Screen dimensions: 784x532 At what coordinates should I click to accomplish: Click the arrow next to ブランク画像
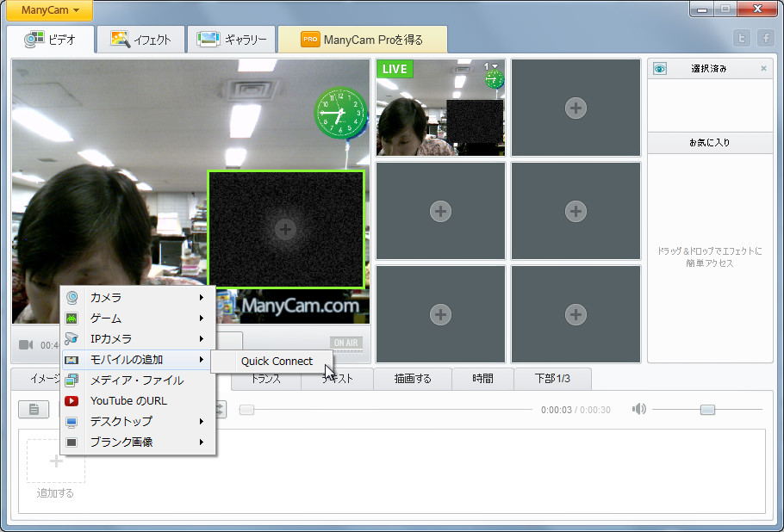click(x=202, y=442)
